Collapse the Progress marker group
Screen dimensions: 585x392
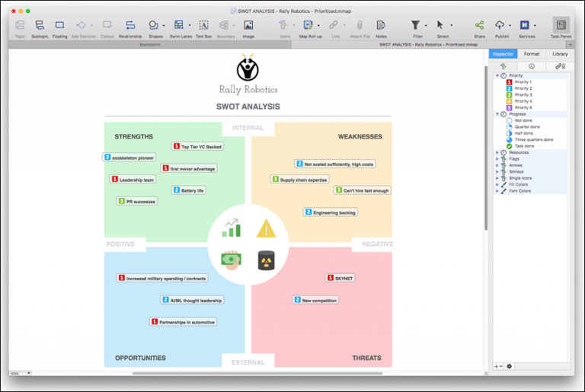coord(497,114)
